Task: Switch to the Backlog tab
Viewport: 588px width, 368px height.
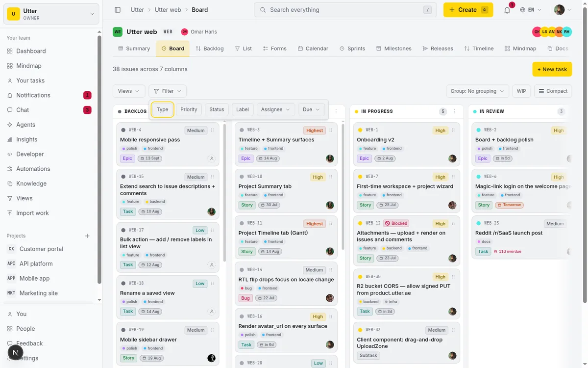Action: coord(209,49)
